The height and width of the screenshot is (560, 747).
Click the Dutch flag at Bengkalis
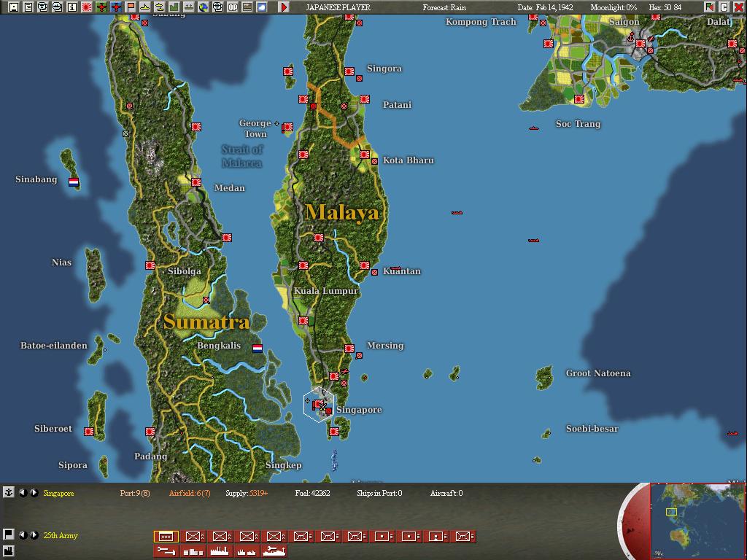click(258, 348)
